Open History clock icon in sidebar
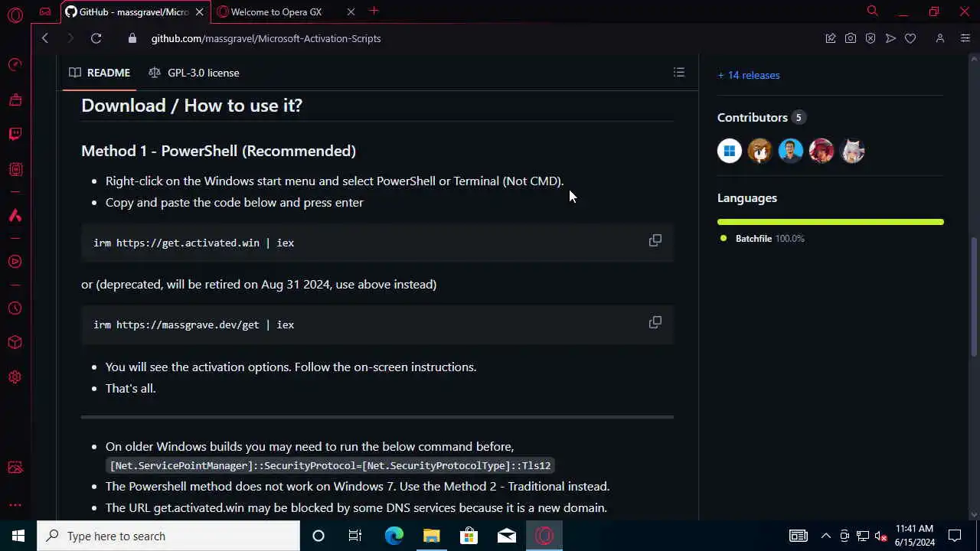 (15, 308)
